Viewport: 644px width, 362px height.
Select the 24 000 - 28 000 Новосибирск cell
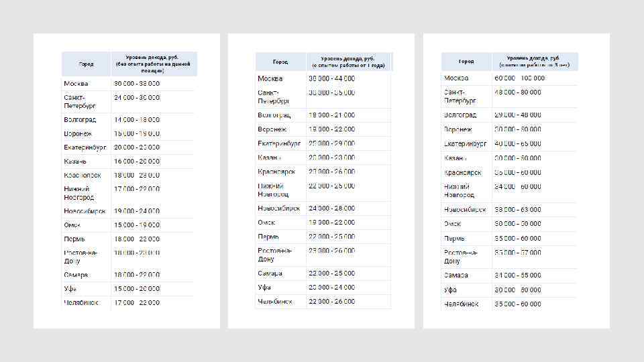pyautogui.click(x=331, y=208)
